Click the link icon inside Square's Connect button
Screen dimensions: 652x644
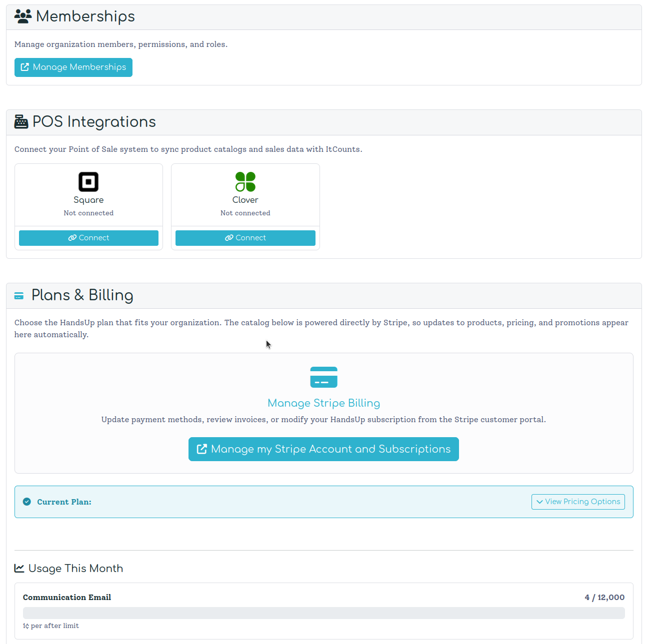(72, 238)
